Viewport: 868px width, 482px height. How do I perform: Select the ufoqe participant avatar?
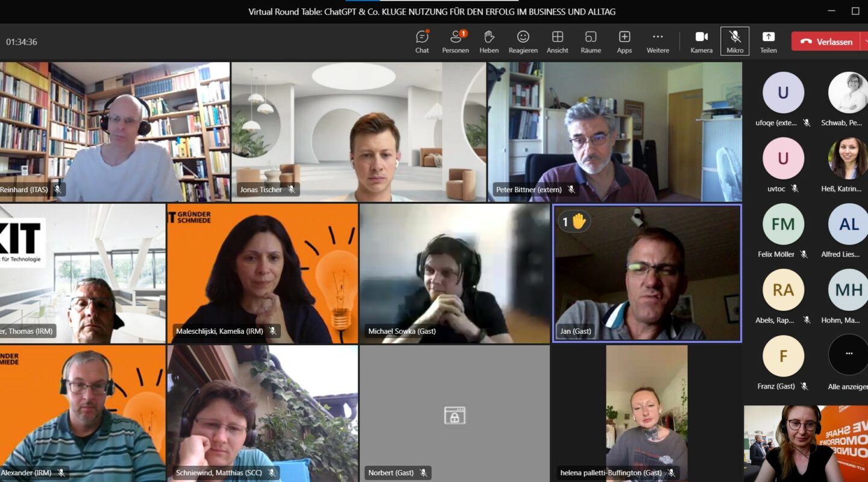(783, 93)
